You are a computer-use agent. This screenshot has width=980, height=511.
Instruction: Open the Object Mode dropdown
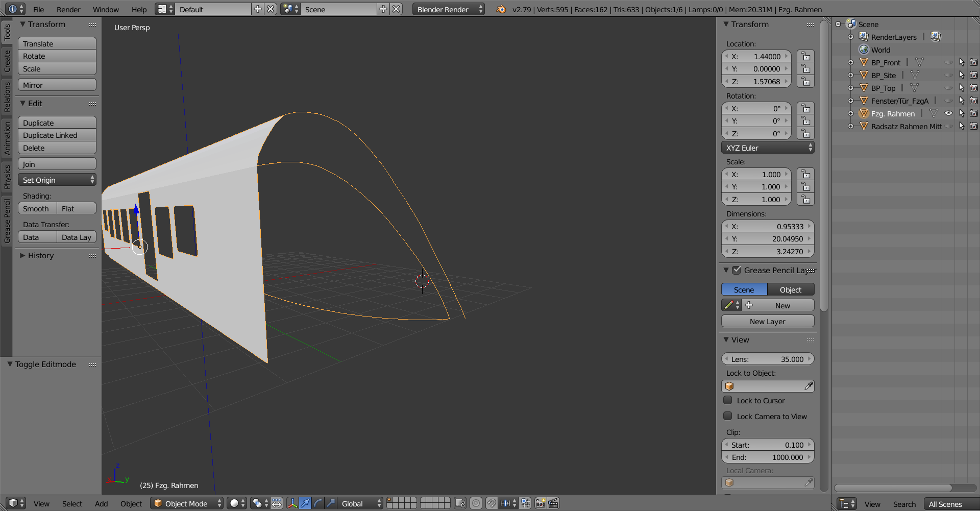(x=187, y=503)
